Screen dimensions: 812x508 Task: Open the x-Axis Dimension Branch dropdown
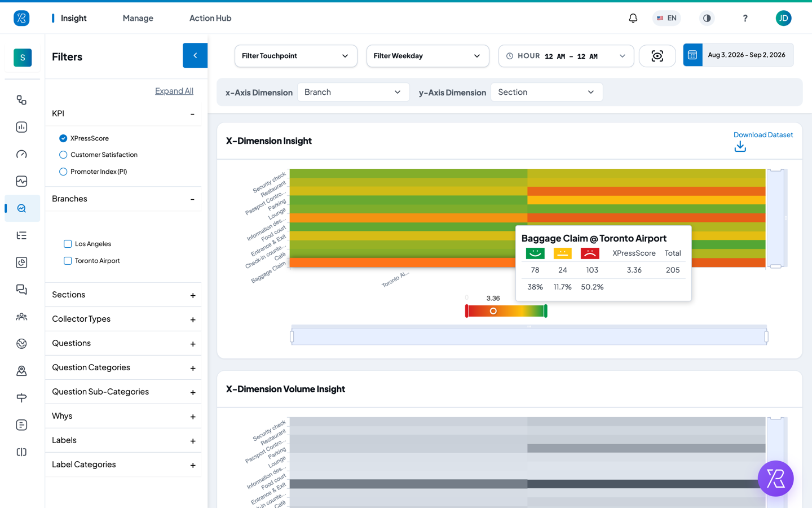pos(353,92)
